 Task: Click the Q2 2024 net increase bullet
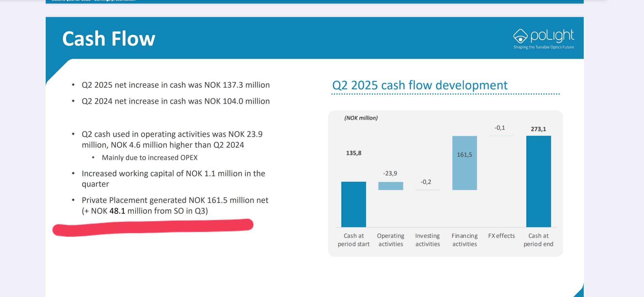click(176, 101)
